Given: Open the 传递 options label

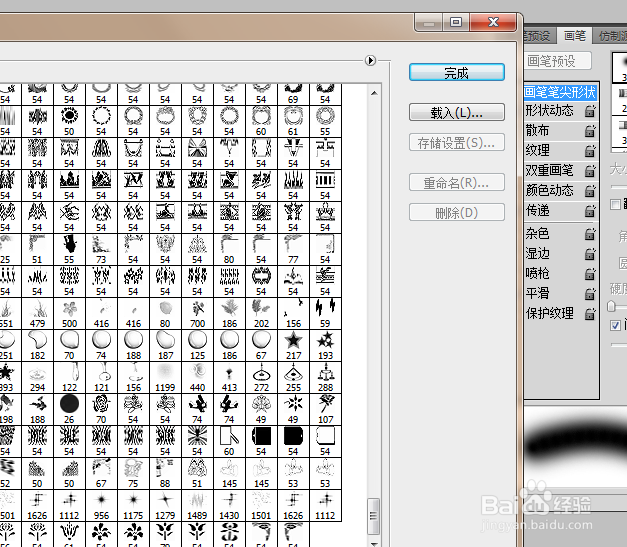Looking at the screenshot, I should [x=537, y=210].
